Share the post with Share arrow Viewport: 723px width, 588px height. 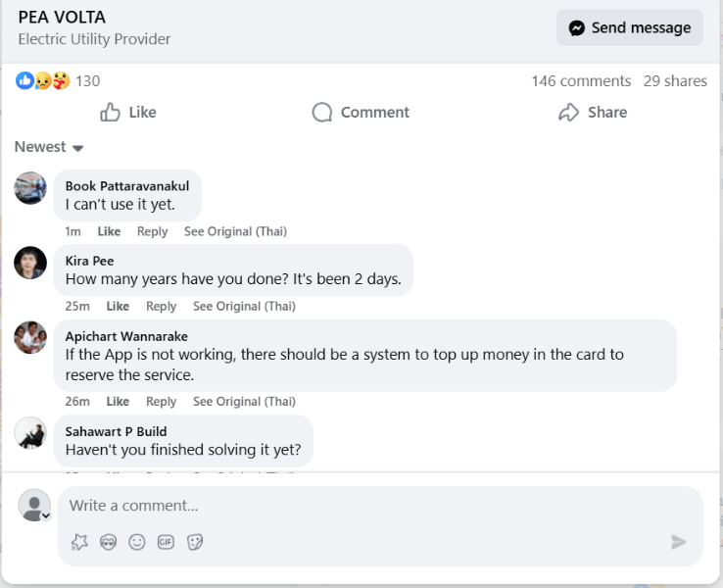592,112
